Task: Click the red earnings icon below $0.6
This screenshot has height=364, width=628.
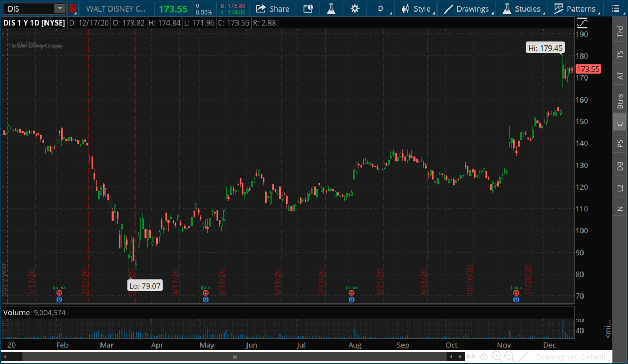Action: point(205,294)
